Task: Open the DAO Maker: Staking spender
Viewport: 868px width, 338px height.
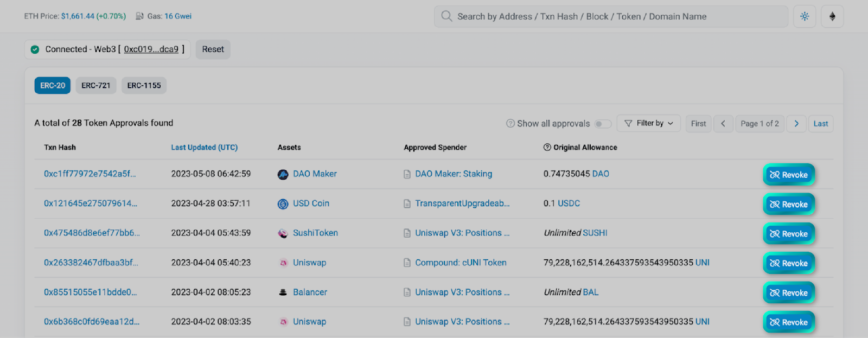Action: pyautogui.click(x=454, y=174)
